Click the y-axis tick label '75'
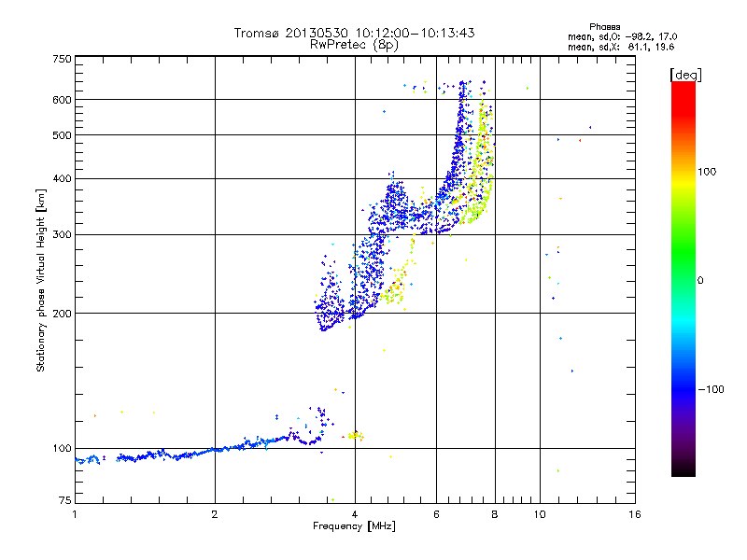 [x=64, y=500]
